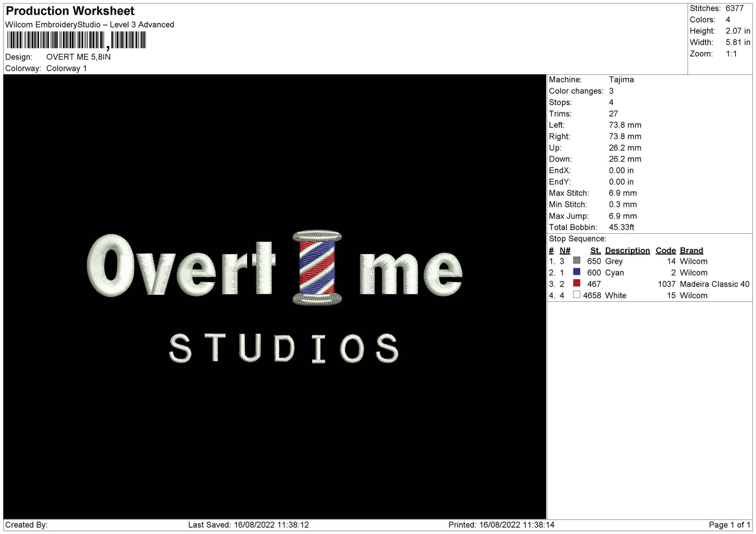Click the Max Stitch value 6.9 mm
The image size is (756, 534).
[x=623, y=194]
